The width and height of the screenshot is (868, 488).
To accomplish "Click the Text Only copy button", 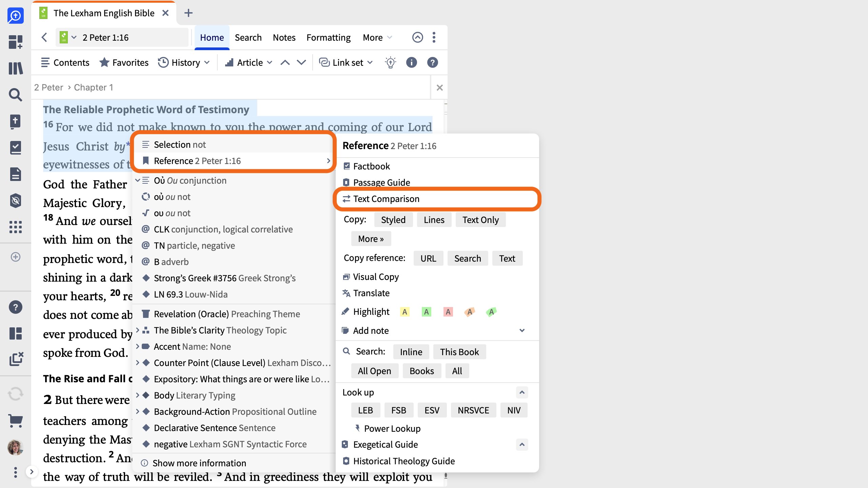I will [480, 220].
